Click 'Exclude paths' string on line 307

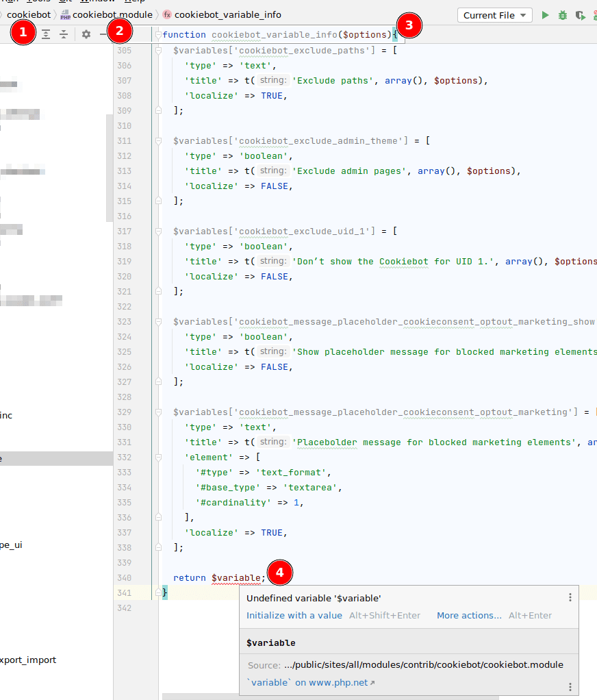pos(333,80)
